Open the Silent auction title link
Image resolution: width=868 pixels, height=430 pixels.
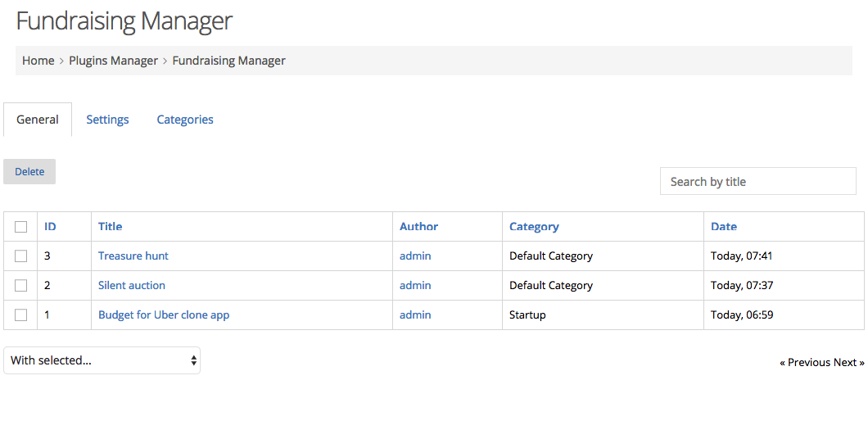click(x=132, y=285)
